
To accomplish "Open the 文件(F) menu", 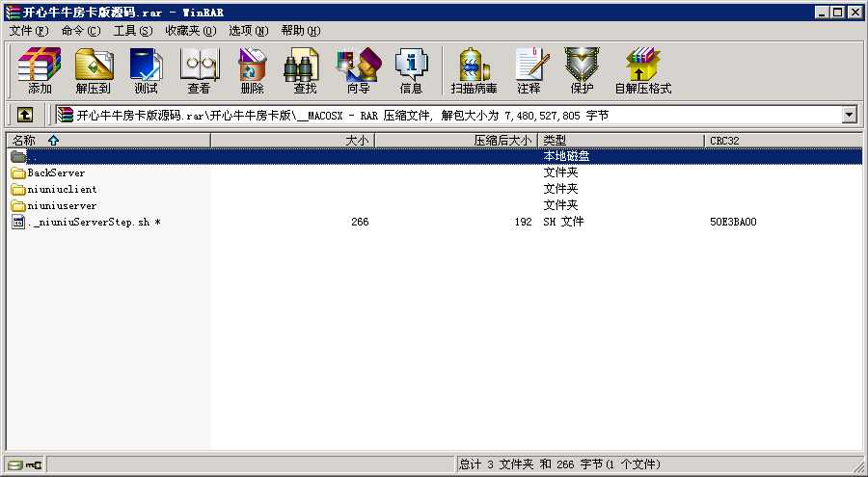I will tap(29, 31).
